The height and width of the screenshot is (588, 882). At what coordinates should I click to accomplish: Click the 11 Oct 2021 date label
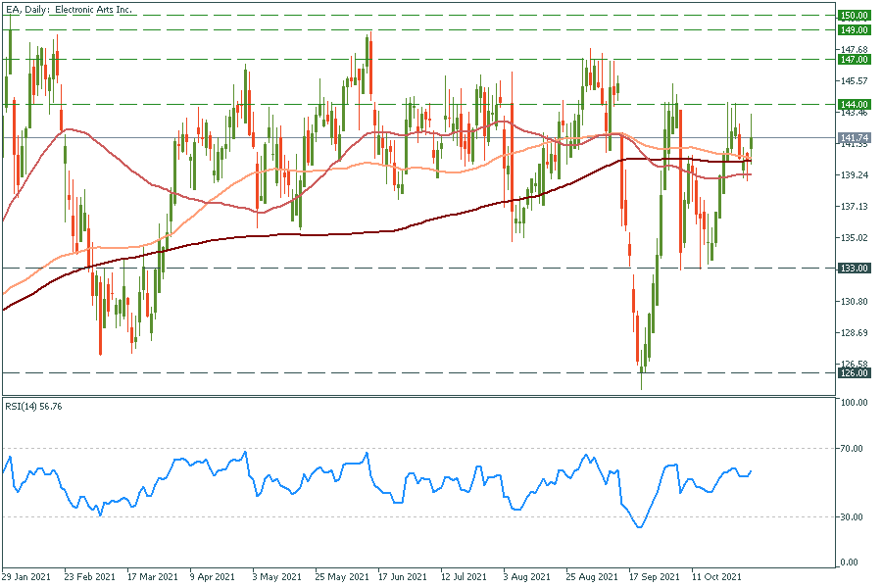pyautogui.click(x=715, y=577)
